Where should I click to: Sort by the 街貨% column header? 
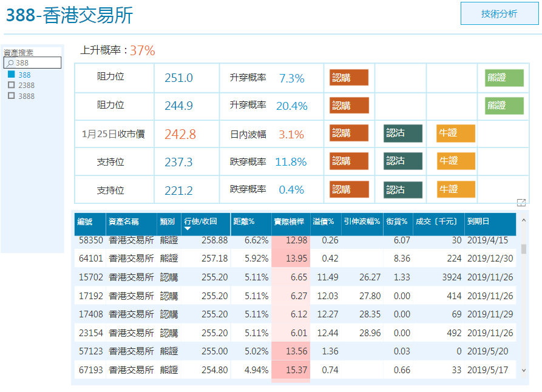[x=398, y=224]
